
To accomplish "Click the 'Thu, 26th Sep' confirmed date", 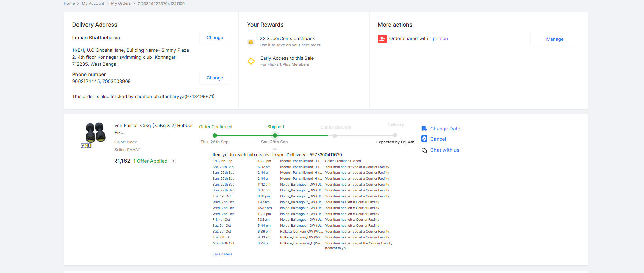I will point(214,142).
